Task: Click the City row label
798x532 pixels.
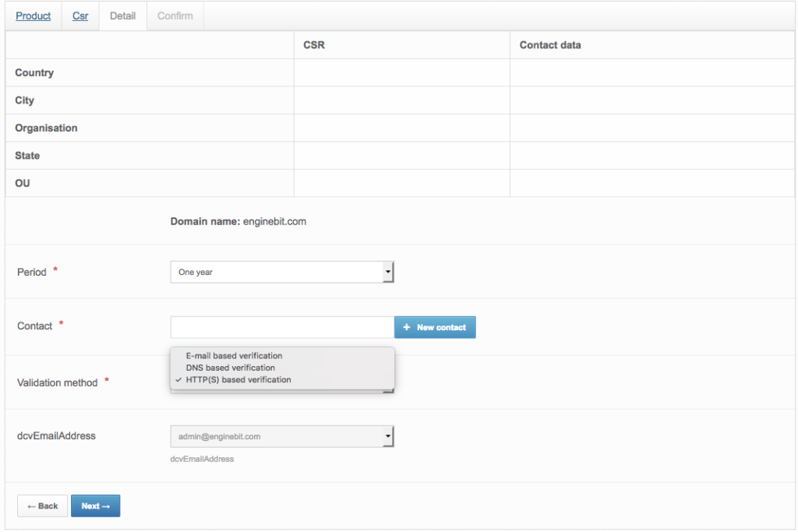Action: [x=24, y=100]
